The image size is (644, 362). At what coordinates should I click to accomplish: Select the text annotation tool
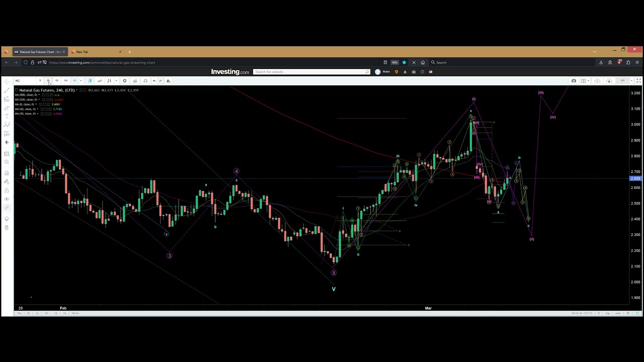point(7,116)
